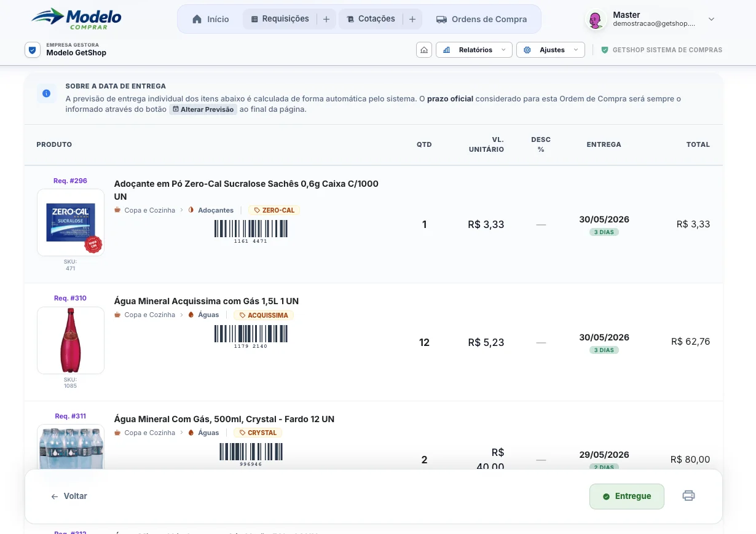Click the barcode 996946
This screenshot has width=756, height=534.
(251, 454)
